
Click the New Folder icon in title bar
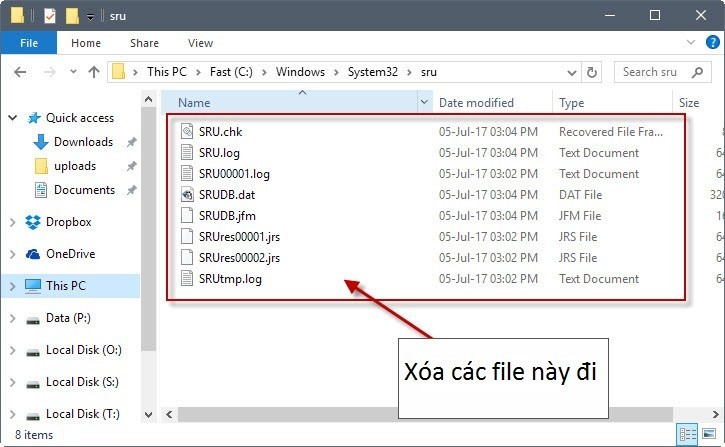pyautogui.click(x=72, y=16)
